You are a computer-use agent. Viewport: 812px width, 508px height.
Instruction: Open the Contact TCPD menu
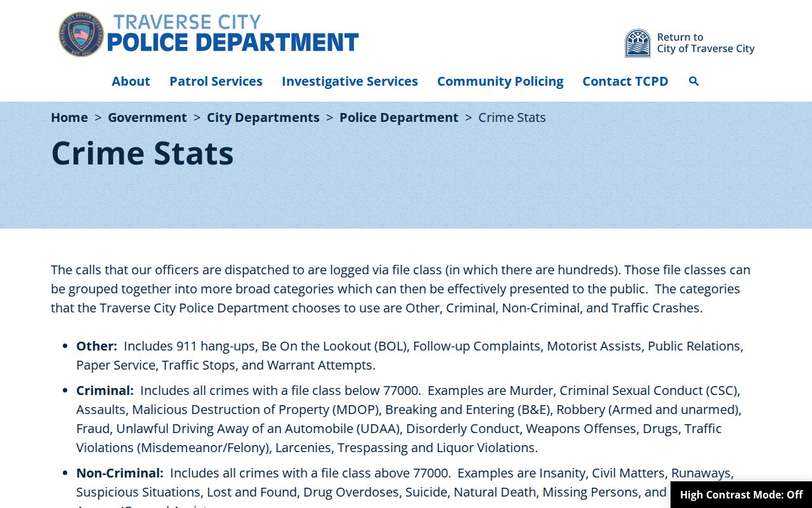coord(625,81)
